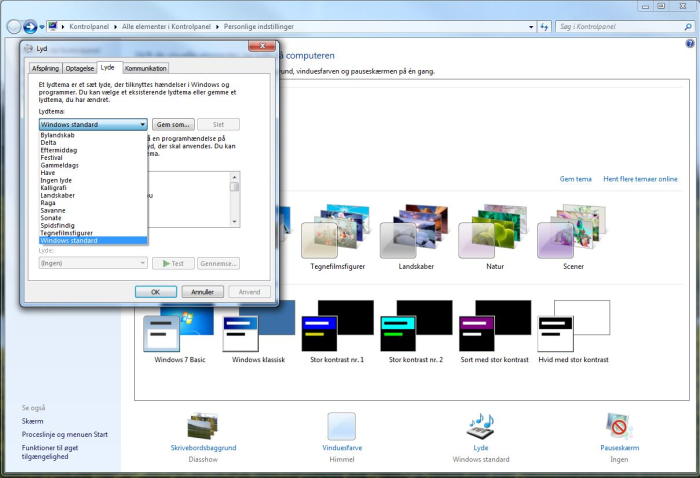This screenshot has height=478, width=700.
Task: Open the Pauseskærm screensaver icon
Action: 619,427
